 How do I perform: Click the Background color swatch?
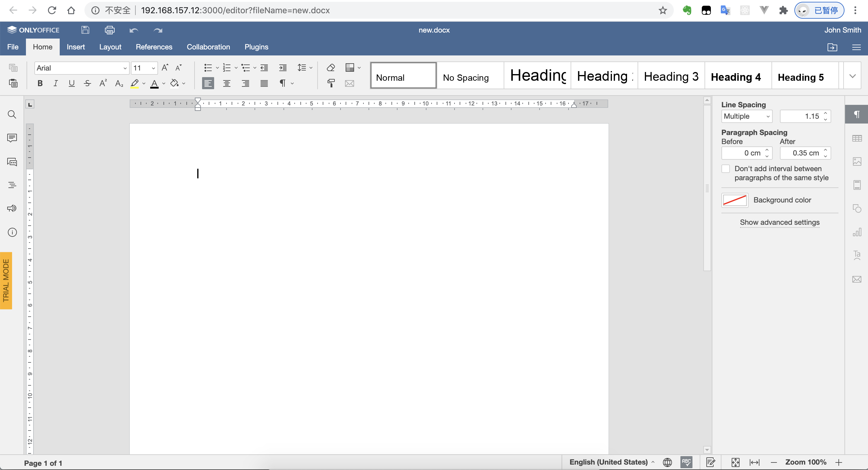[735, 200]
